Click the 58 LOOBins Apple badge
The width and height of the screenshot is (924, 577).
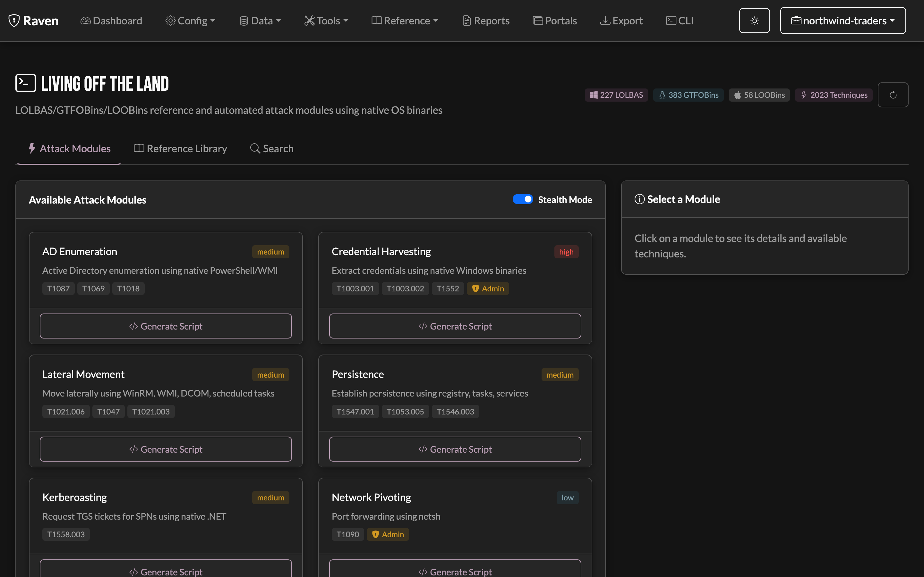tap(759, 95)
